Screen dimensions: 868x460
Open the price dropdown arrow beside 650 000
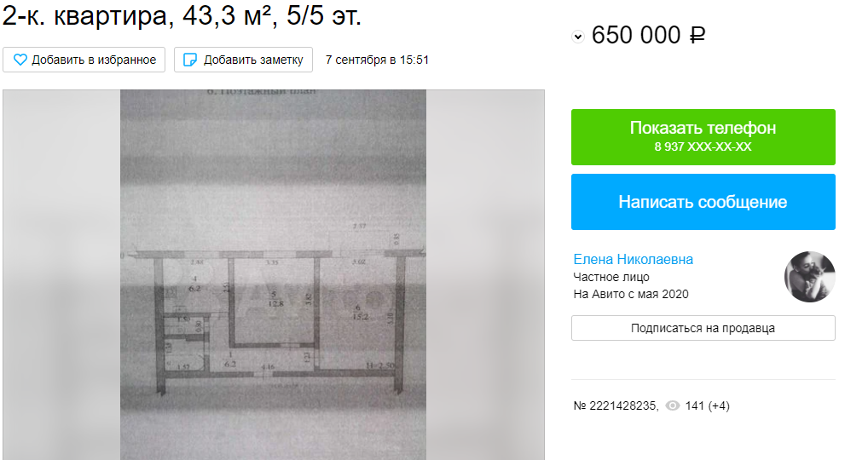pos(578,37)
